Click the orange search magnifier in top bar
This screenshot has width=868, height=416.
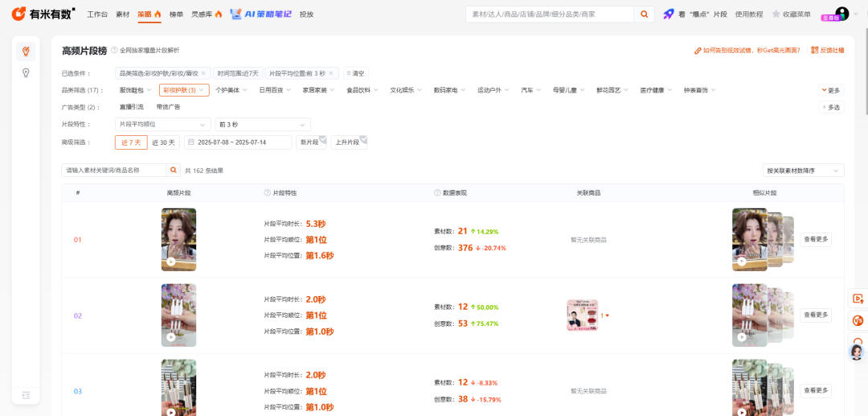click(x=645, y=14)
